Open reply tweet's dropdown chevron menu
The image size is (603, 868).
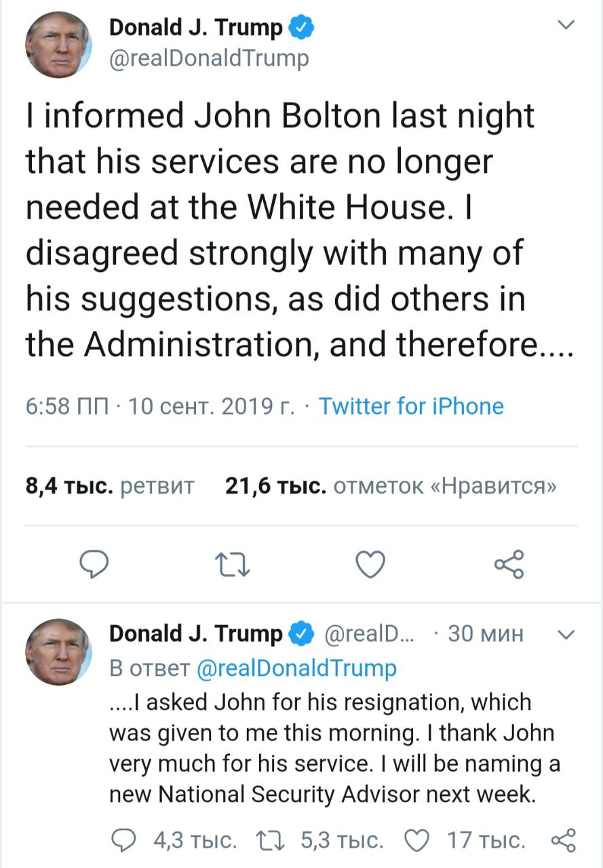click(x=564, y=635)
